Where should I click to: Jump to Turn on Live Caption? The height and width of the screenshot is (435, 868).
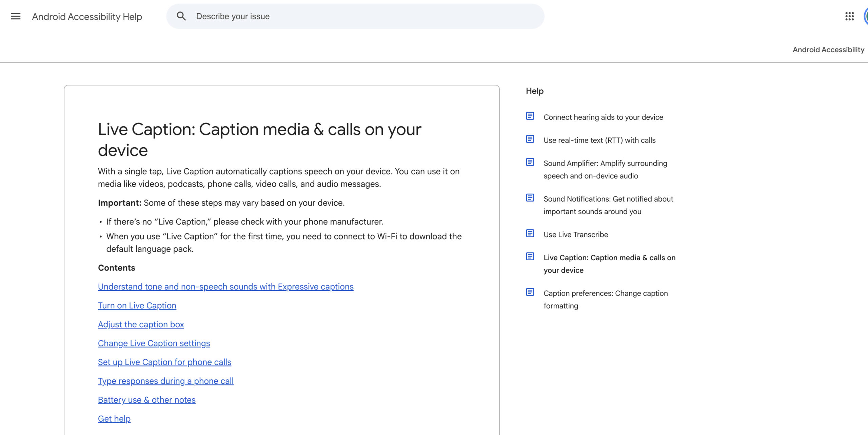[x=137, y=306]
